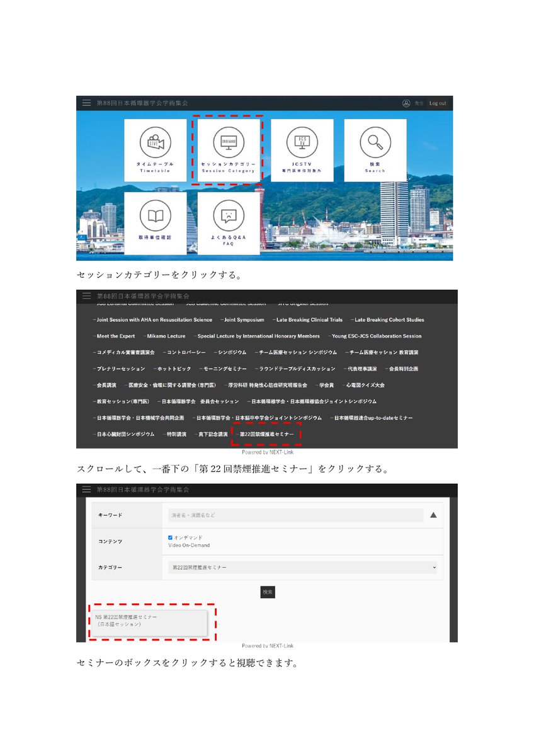The image size is (534, 756).
Task: Open the Session Category on-demand tile
Action: click(x=228, y=151)
